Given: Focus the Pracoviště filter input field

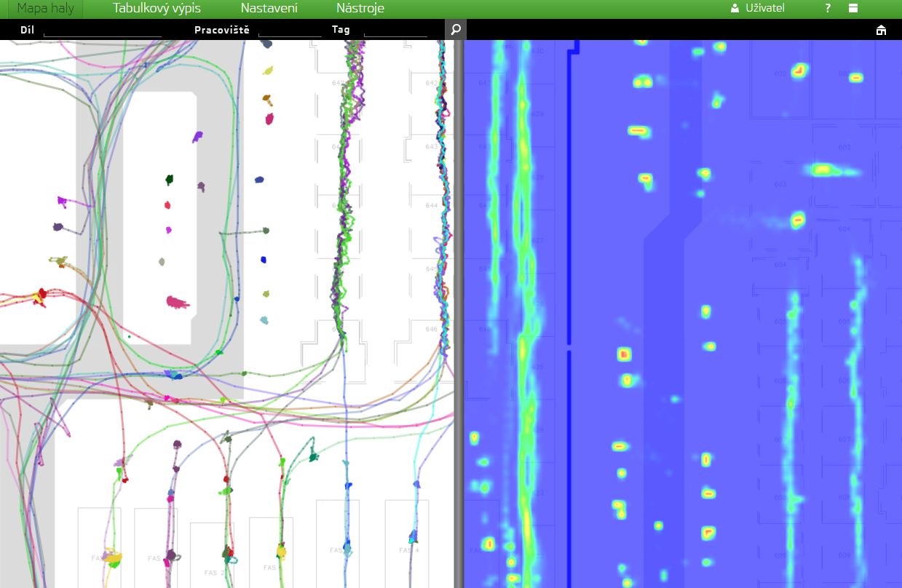Looking at the screenshot, I should [289, 31].
